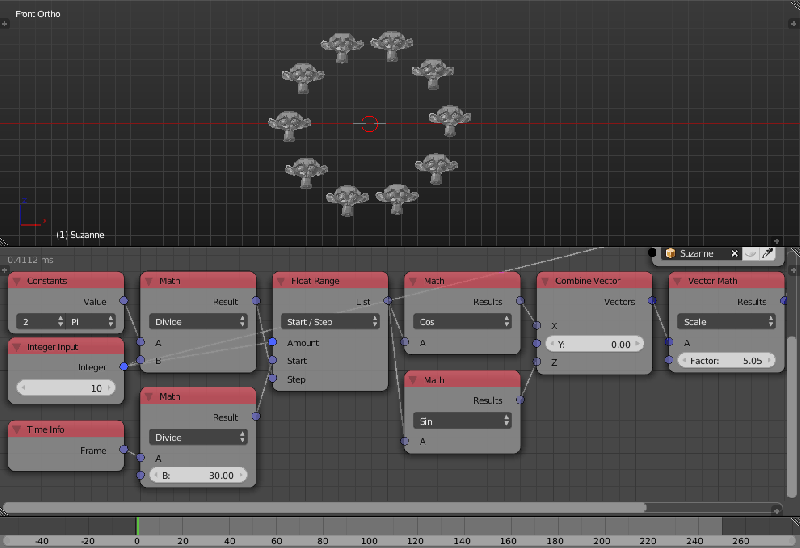Select the monkey left of the 3D cursor
This screenshot has width=800, height=548.
click(x=289, y=125)
